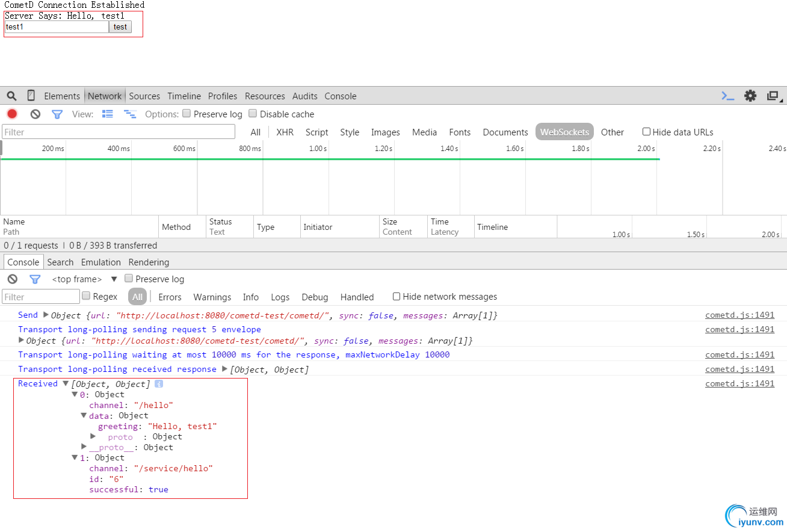Sort by the Initiator column header

coord(340,227)
